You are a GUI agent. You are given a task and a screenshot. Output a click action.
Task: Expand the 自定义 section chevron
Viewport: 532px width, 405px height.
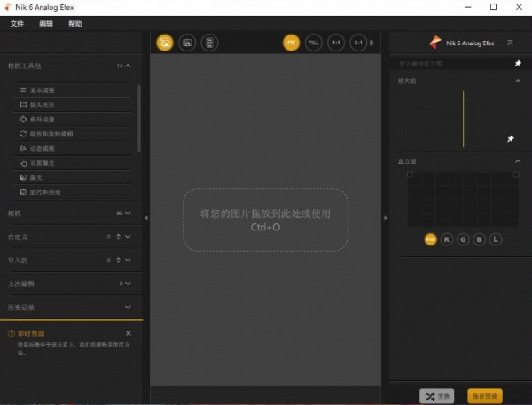(128, 237)
